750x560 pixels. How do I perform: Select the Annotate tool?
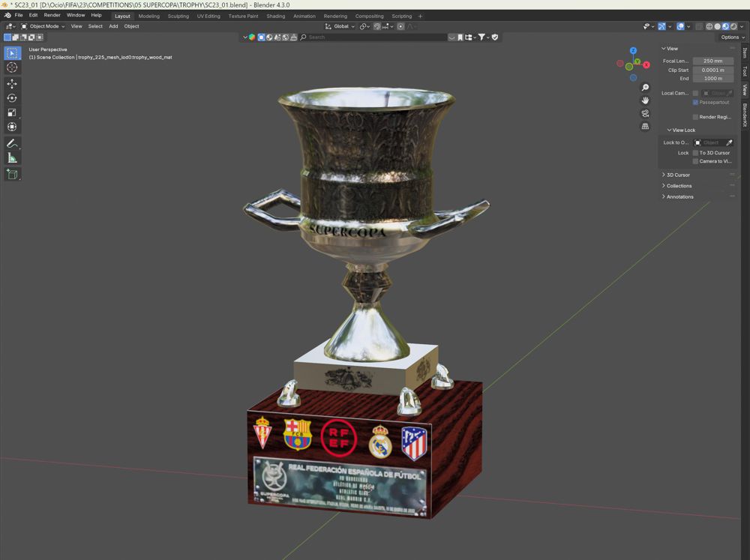point(12,143)
